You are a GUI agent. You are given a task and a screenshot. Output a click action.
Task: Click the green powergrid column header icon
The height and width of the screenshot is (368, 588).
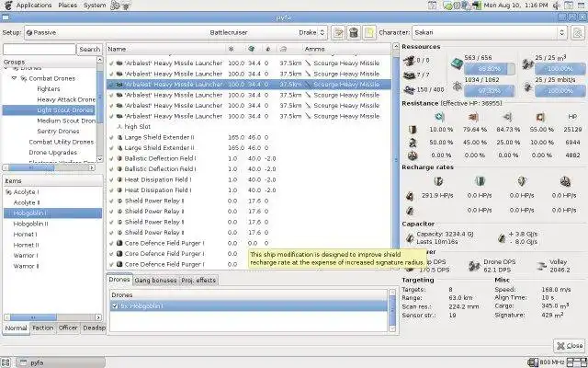tap(251, 49)
